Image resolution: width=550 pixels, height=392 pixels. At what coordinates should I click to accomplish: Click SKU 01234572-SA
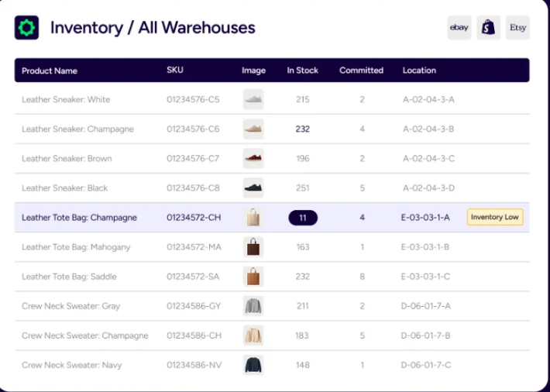pos(193,277)
